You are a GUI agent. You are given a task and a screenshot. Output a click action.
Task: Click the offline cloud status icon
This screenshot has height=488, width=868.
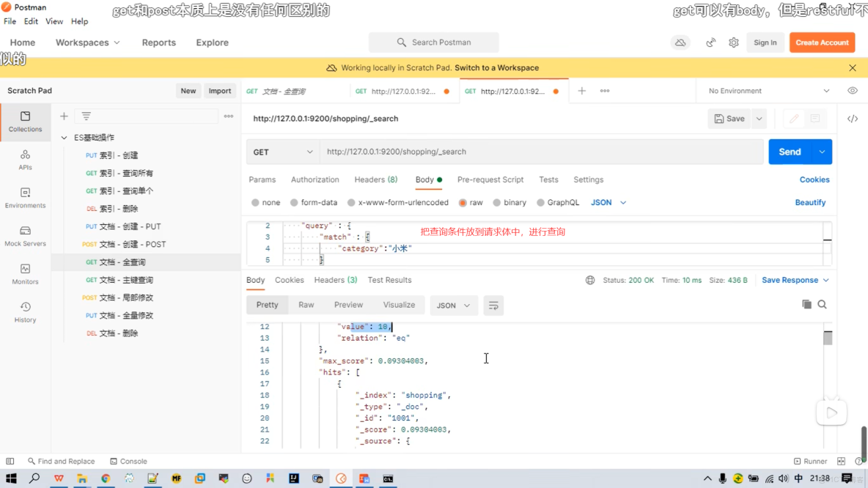coord(680,42)
